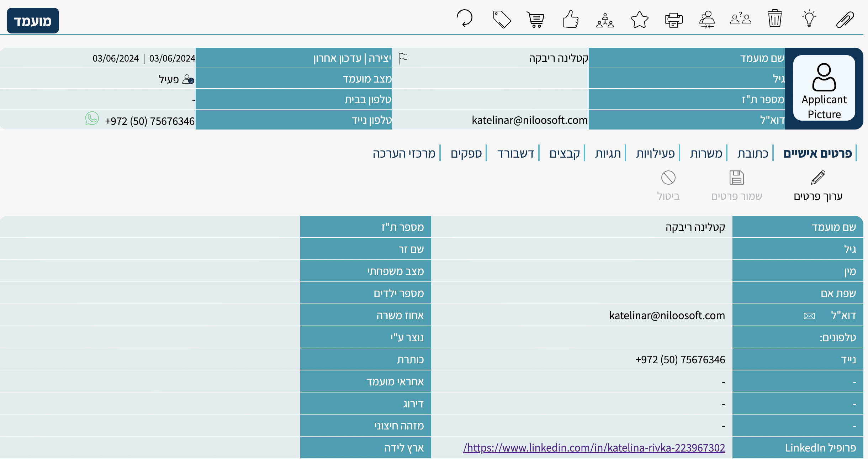Click the shopping cart icon
Screen dimensions: 868x459
point(535,20)
